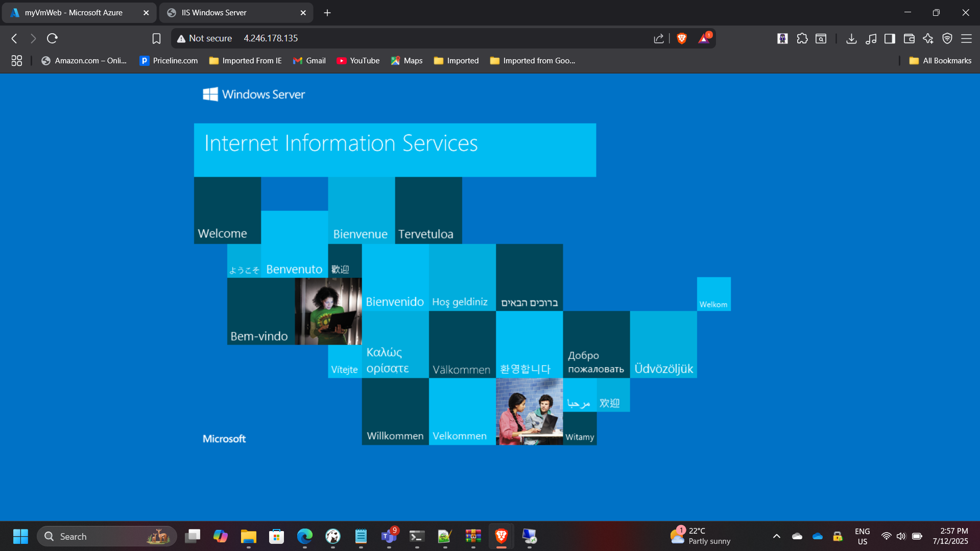Viewport: 980px width, 551px height.
Task: Bookmark this page using the bookmark icon
Action: [156, 38]
